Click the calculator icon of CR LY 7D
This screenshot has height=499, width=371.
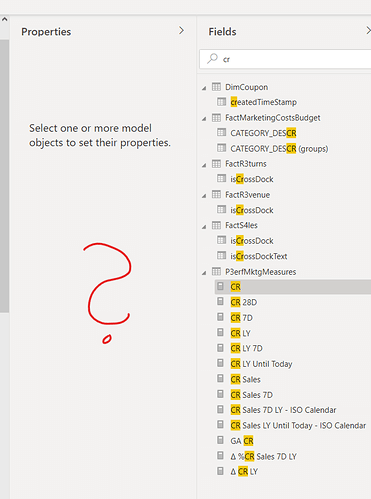pos(220,348)
